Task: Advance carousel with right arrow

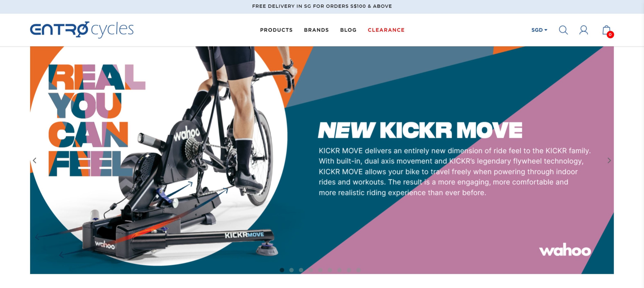Action: pos(609,160)
